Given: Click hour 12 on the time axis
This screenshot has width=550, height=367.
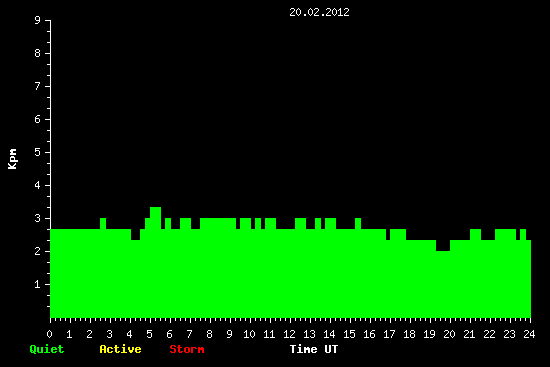Looking at the screenshot, I should [x=289, y=334].
